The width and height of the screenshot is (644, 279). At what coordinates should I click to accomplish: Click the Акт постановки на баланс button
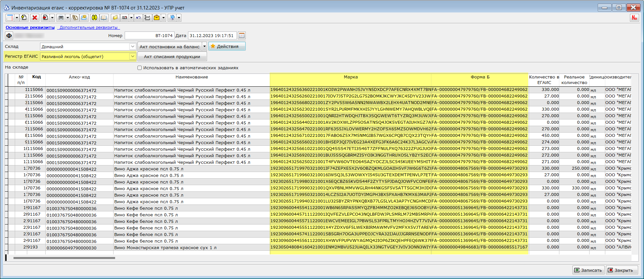(170, 47)
